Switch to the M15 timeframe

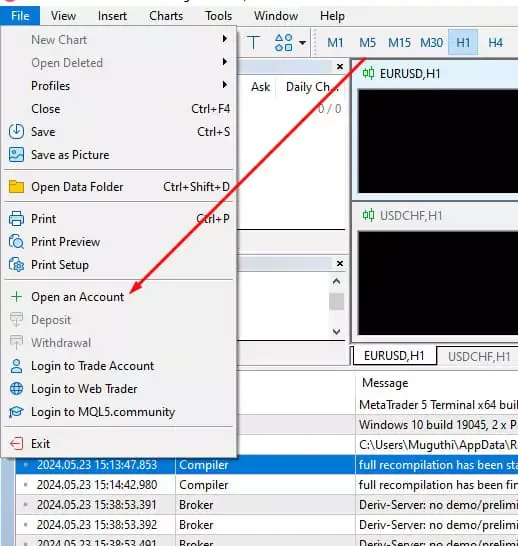coord(399,43)
